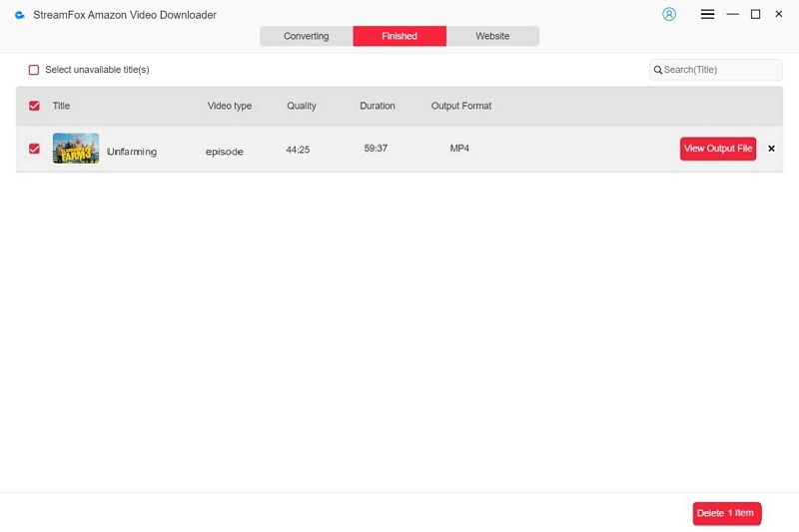This screenshot has width=799, height=532.
Task: Click the Video type column header
Action: point(230,106)
